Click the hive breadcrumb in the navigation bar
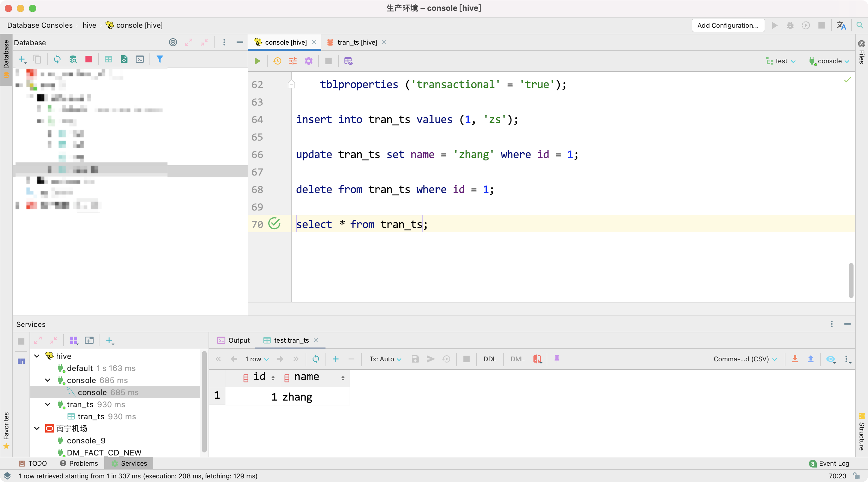 click(89, 25)
